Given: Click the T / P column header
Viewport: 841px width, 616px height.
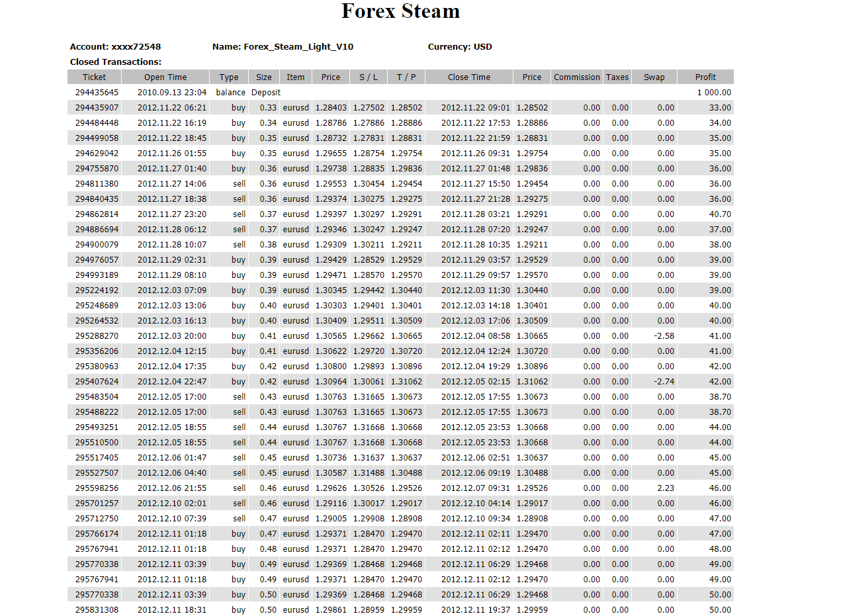Looking at the screenshot, I should click(x=406, y=77).
